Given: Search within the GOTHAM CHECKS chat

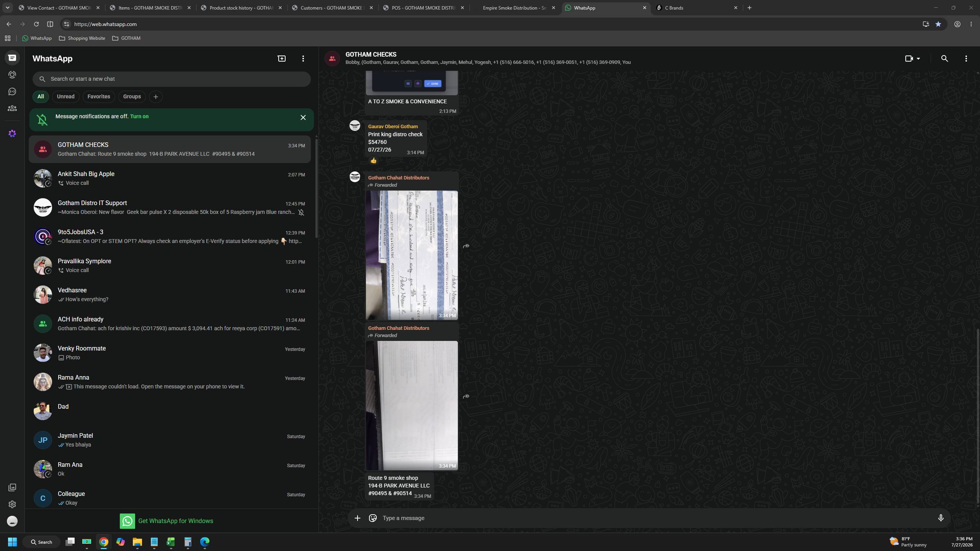Looking at the screenshot, I should tap(944, 59).
